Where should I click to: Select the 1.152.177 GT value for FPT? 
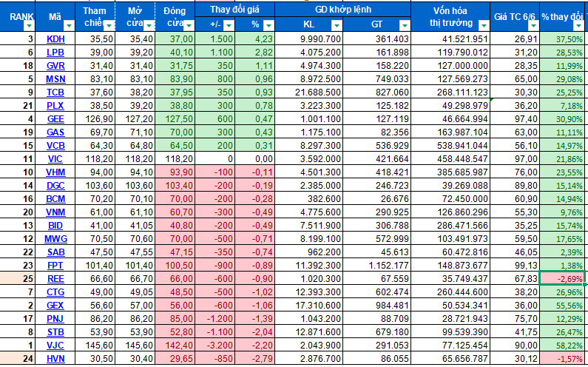point(376,266)
